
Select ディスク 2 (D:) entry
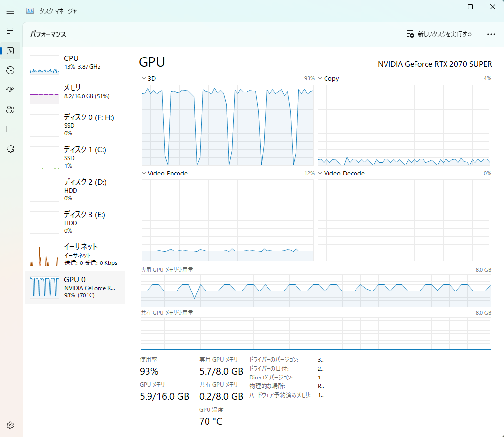[75, 190]
